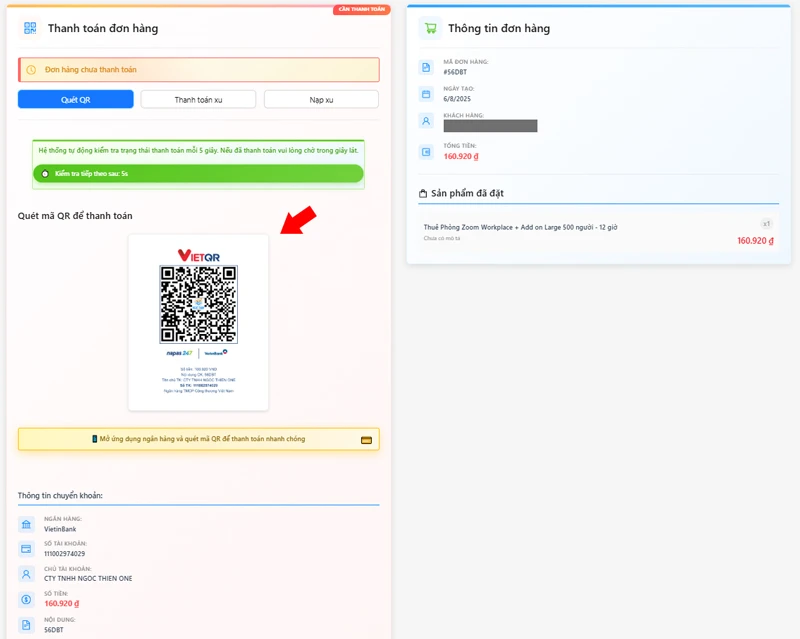Select the Quét QR payment option
800x639 pixels.
click(x=74, y=99)
